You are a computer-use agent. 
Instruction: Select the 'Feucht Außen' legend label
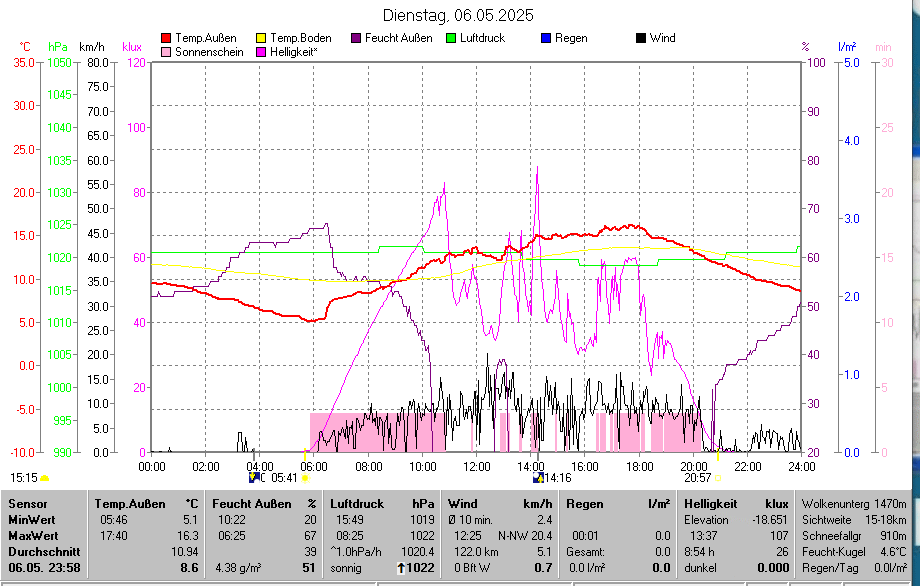[x=398, y=38]
